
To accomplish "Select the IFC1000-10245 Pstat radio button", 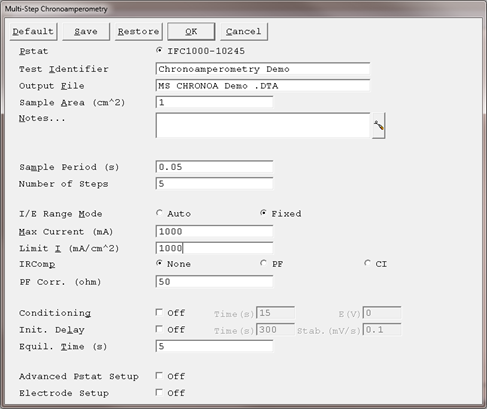I will (x=159, y=50).
